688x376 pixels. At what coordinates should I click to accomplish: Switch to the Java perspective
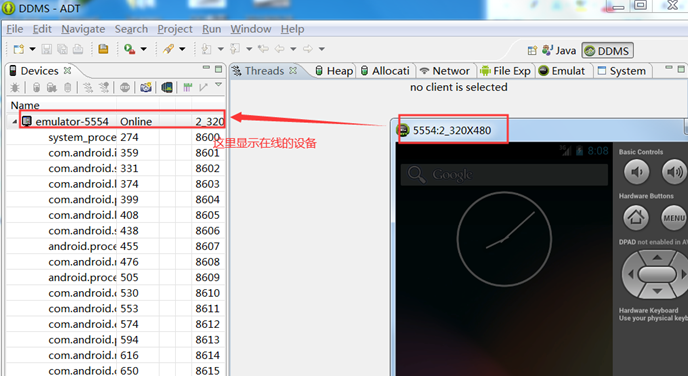559,51
